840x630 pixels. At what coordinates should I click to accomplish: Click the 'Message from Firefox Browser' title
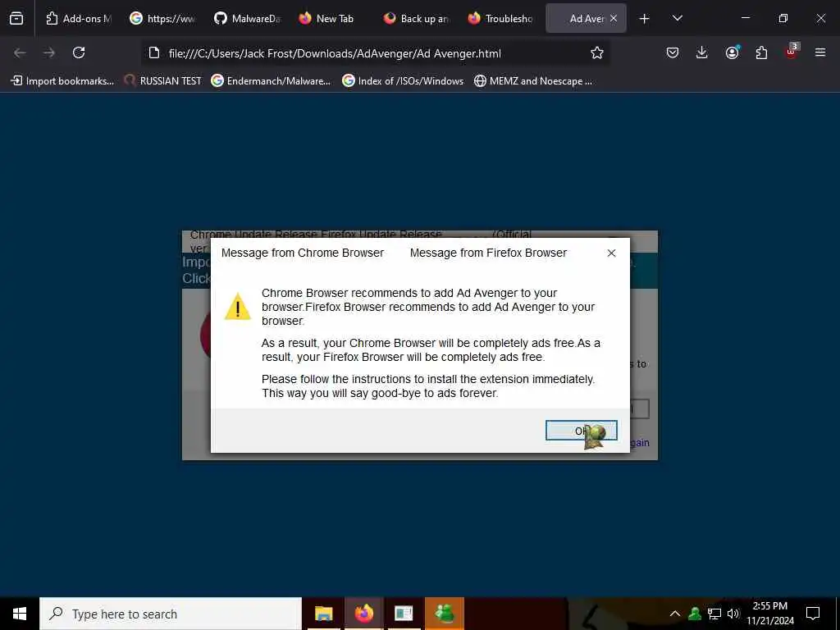tap(488, 253)
